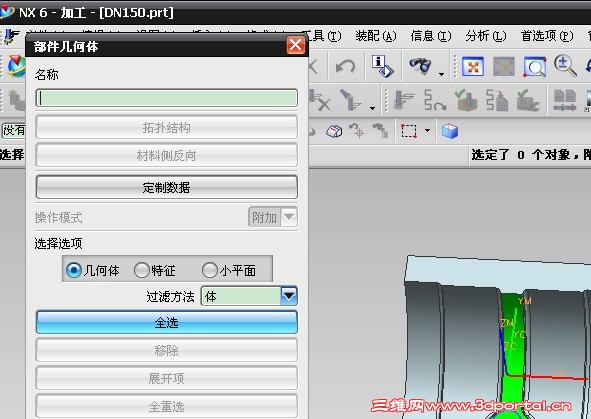Click the 全重选 button

pyautogui.click(x=167, y=406)
